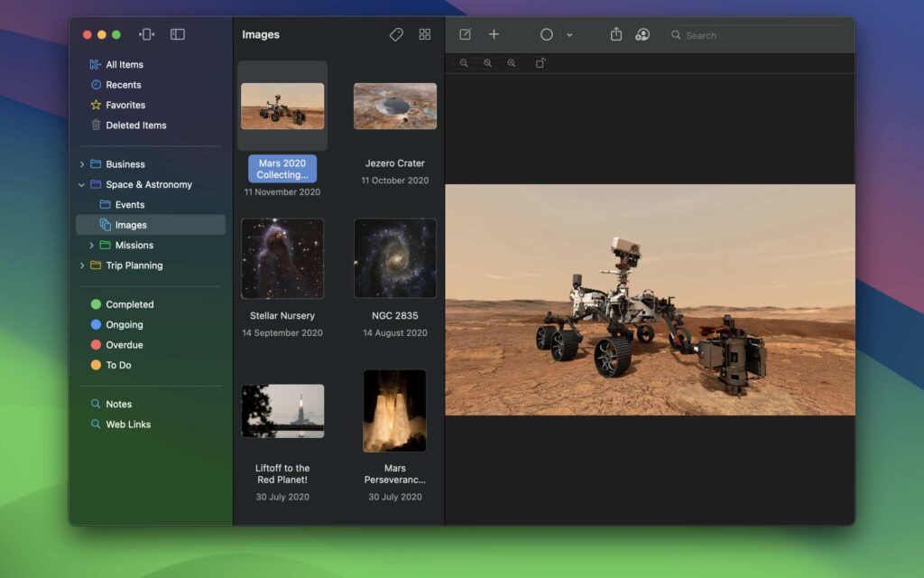This screenshot has width=924, height=578.
Task: Toggle the sidebar visibility icon near traffic lights
Action: [178, 33]
